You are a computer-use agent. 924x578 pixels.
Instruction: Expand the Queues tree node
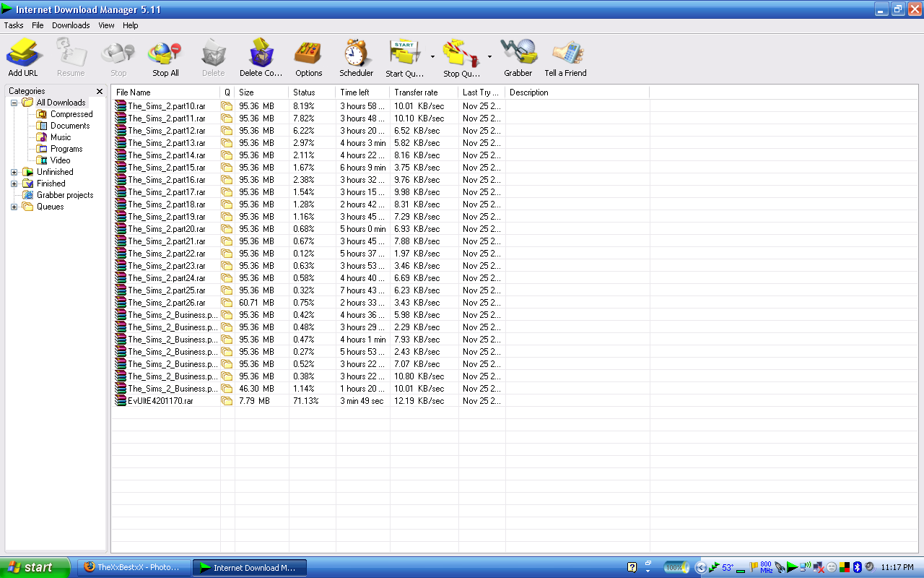point(14,207)
